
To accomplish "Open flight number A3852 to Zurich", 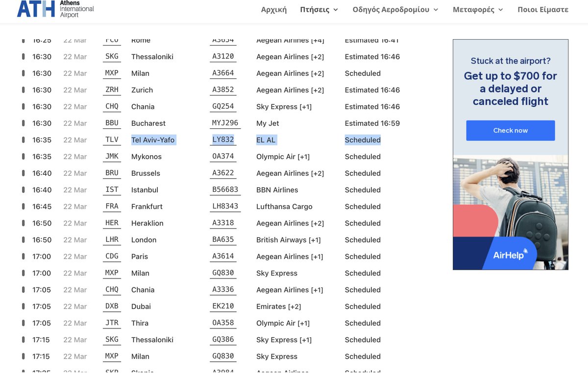I will 223,90.
